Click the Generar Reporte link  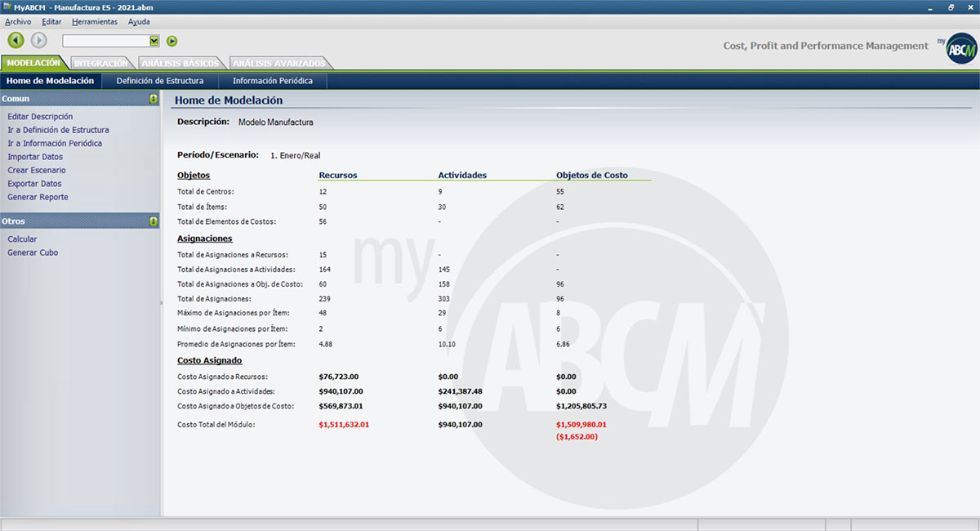point(38,197)
